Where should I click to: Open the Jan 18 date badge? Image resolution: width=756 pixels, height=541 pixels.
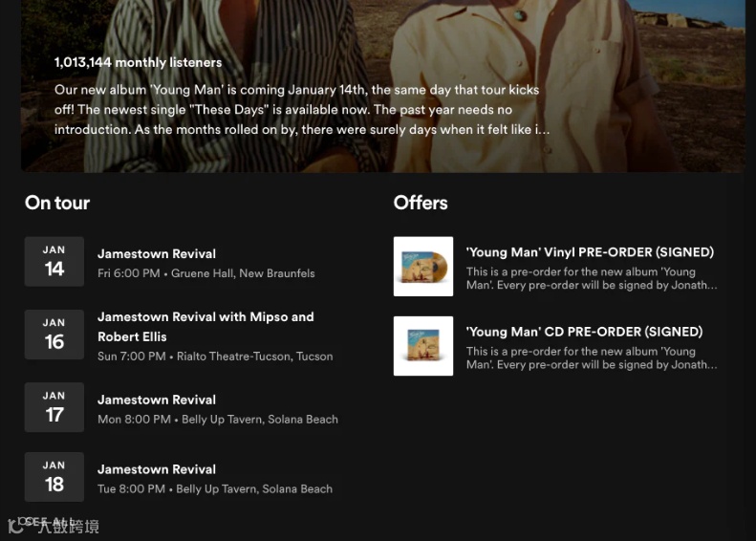point(54,477)
